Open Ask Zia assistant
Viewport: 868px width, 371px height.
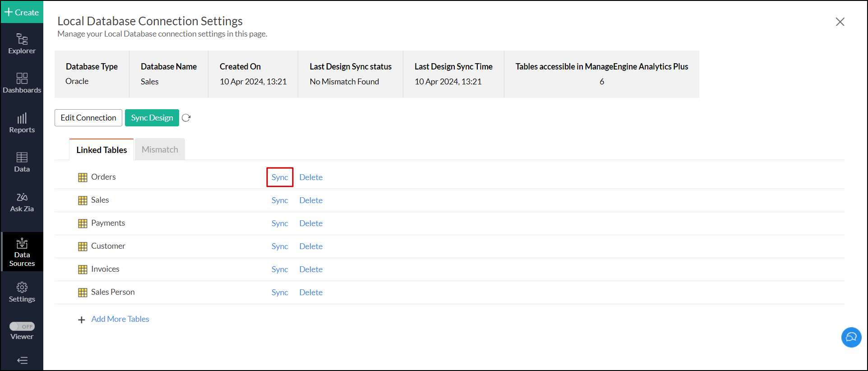(22, 202)
